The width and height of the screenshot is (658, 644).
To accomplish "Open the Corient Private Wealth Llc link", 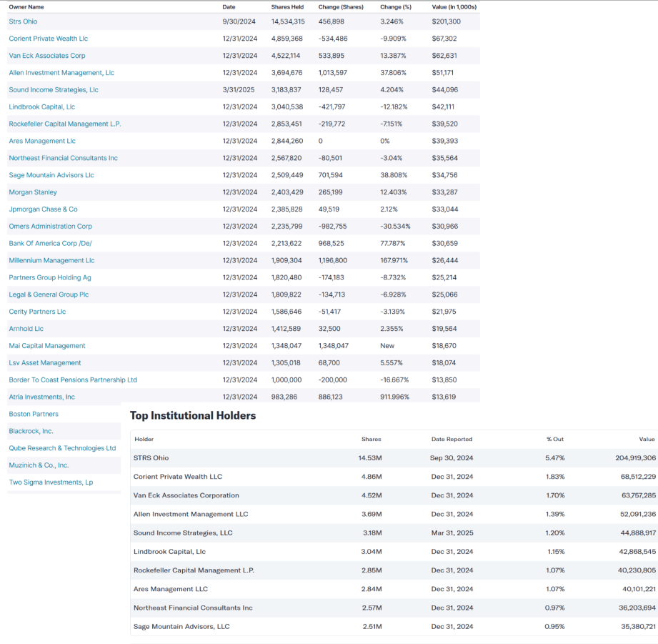I will (48, 39).
